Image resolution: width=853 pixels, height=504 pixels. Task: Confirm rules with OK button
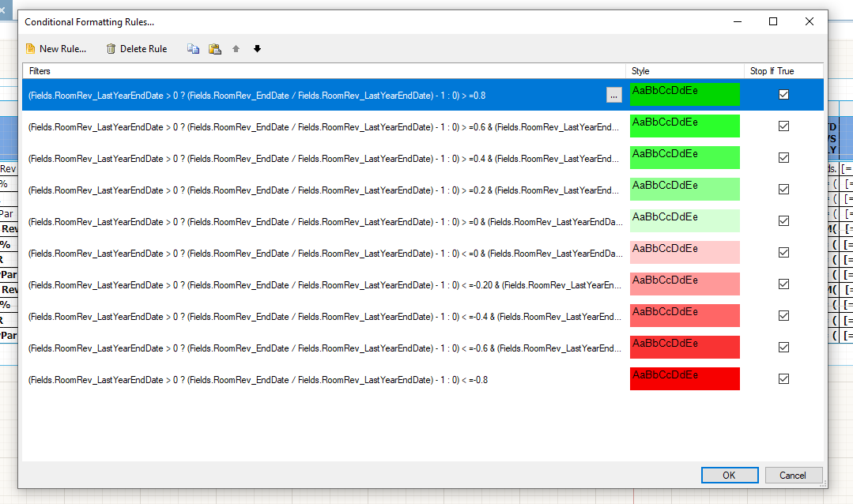point(730,476)
